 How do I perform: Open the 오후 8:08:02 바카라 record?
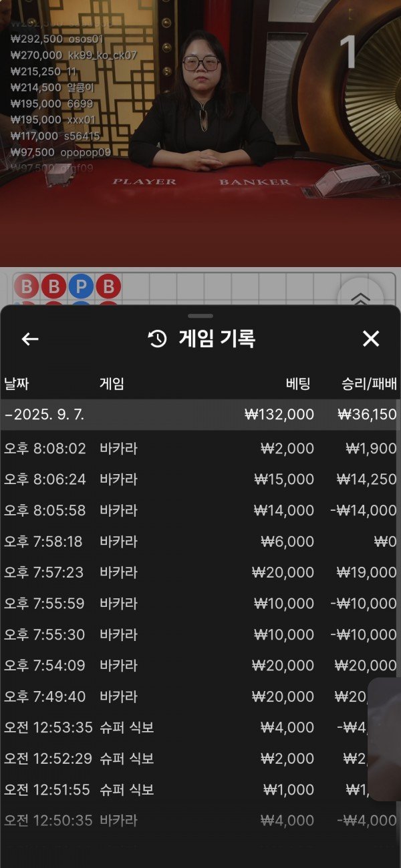pos(200,449)
